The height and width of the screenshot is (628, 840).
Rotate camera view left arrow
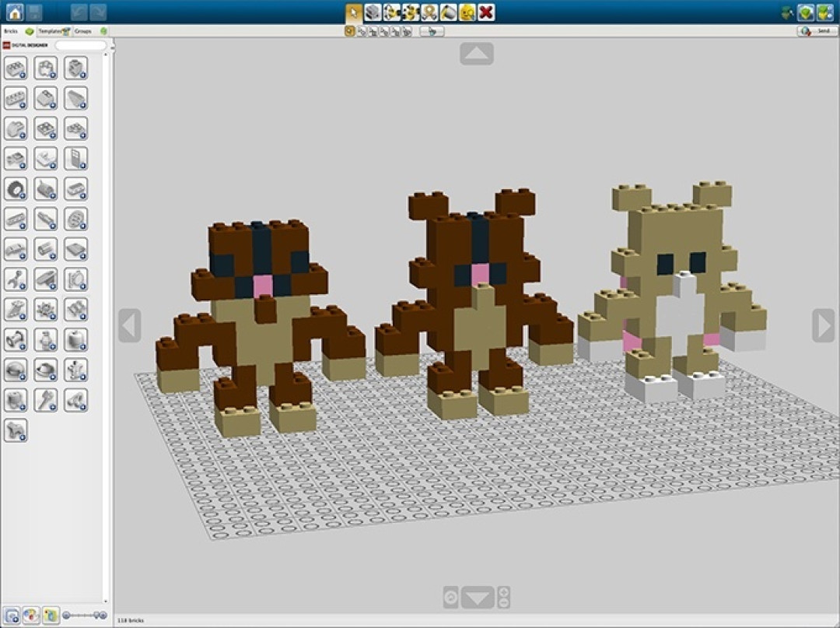point(130,325)
